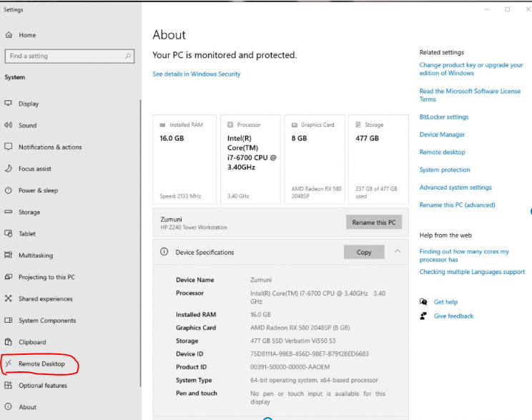Click the Processor card icon

tap(230, 124)
